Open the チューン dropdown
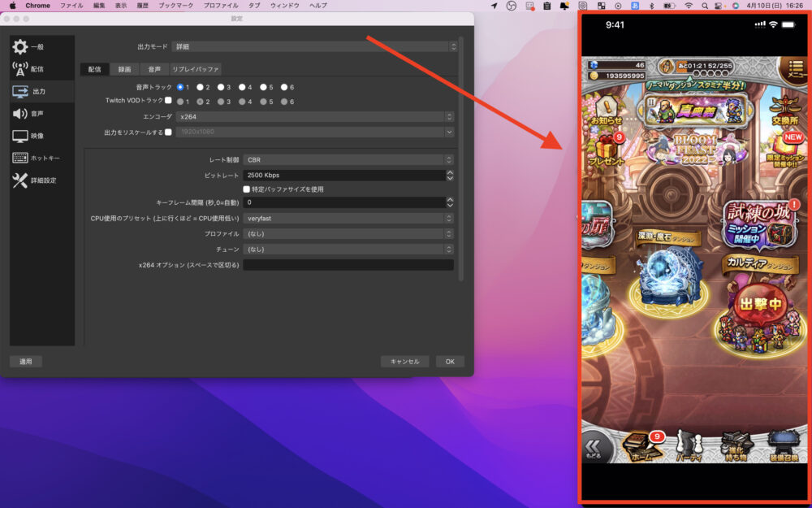The image size is (812, 508). tap(348, 250)
